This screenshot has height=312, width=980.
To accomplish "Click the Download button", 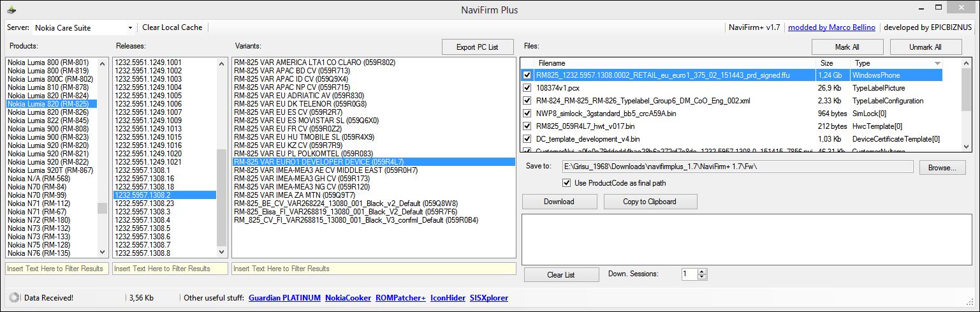I will 559,202.
